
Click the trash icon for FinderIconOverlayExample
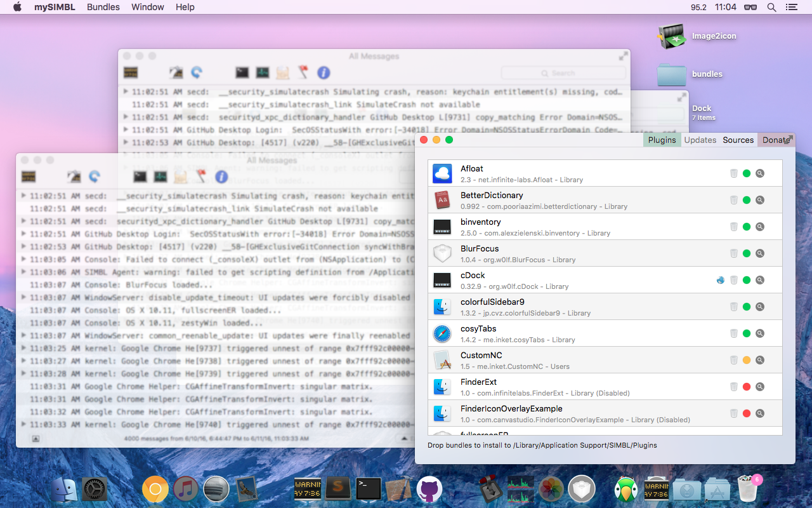734,413
